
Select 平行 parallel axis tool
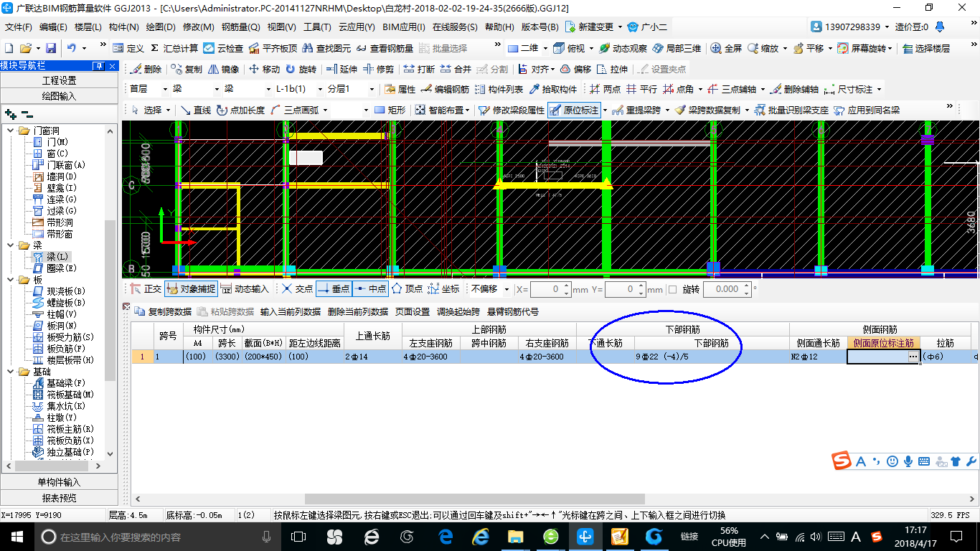[641, 89]
